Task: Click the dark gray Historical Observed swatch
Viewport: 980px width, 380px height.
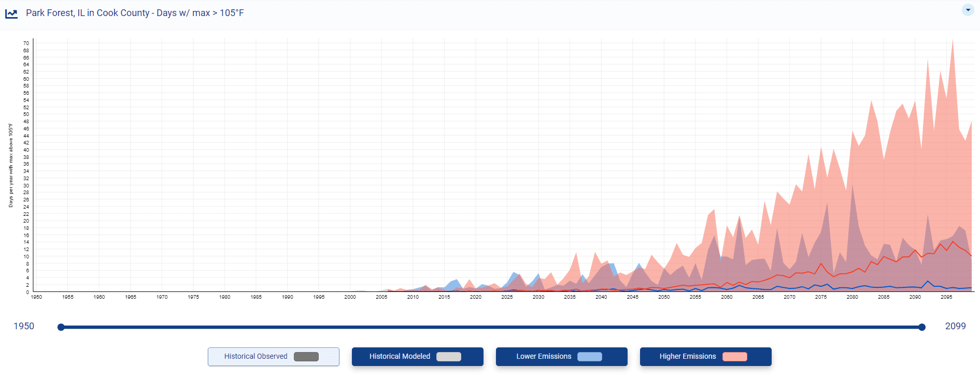Action: 306,357
